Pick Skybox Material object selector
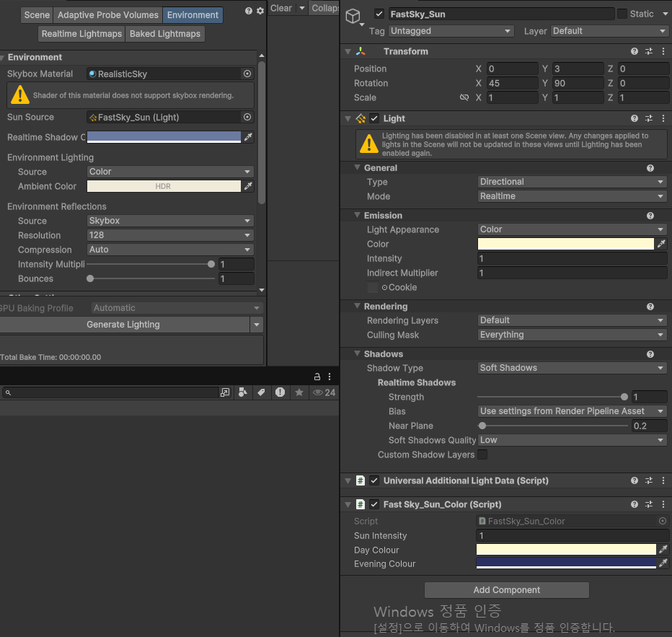 [x=247, y=74]
